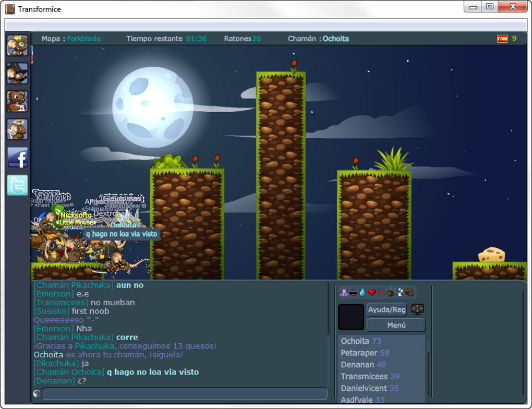The width and height of the screenshot is (532, 409).
Task: Click [Sosisko] in the 'first noob' message
Action: click(x=52, y=311)
